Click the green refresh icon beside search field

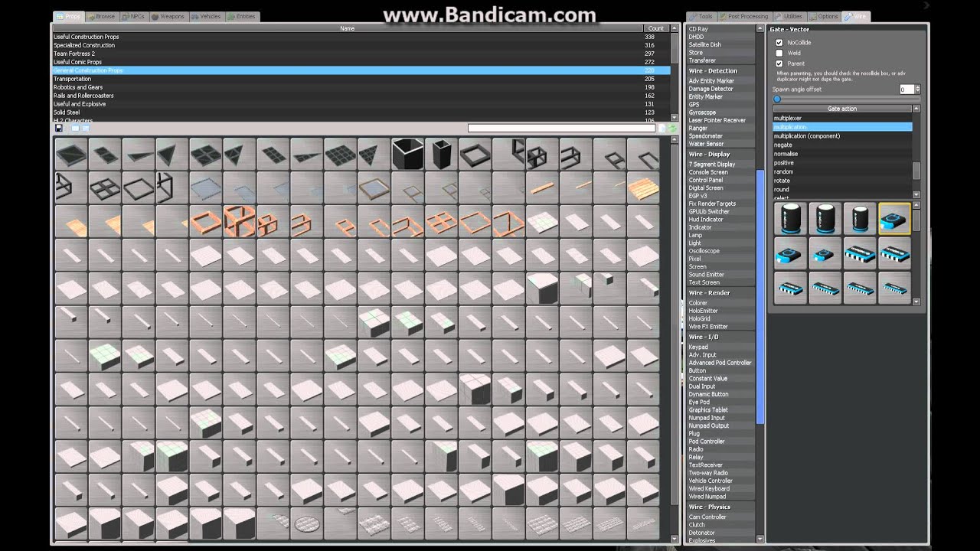(673, 129)
